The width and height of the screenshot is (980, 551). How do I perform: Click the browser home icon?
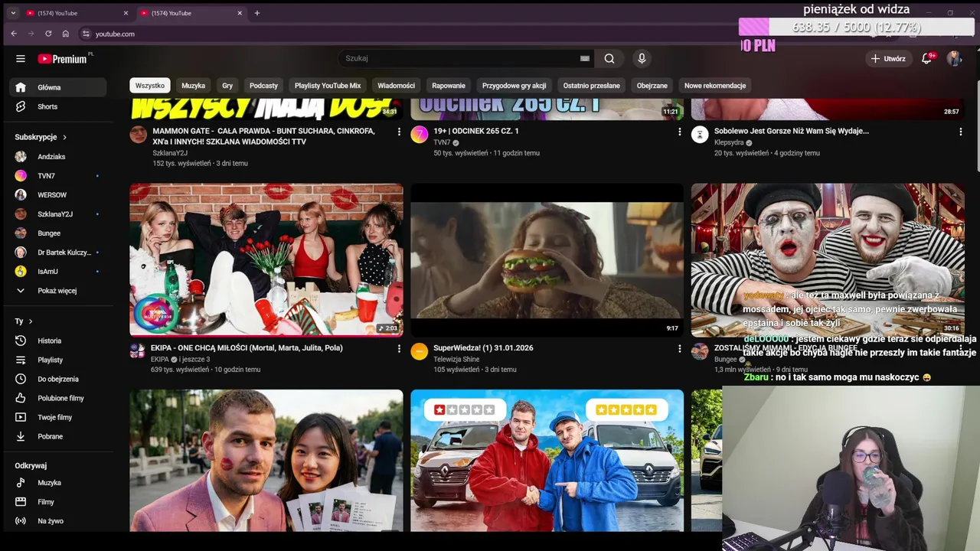click(x=66, y=34)
